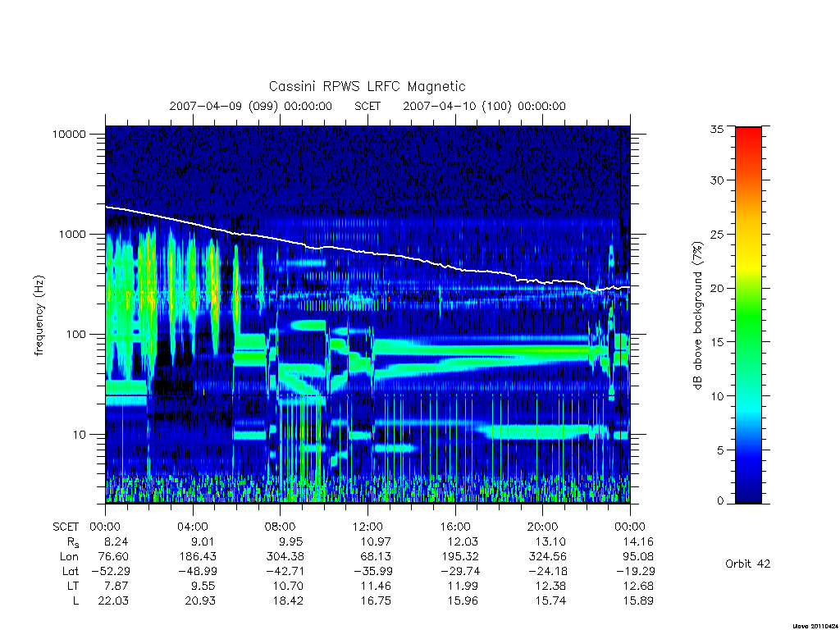
Task: Click the Rs value 8.24
Action: 116,541
